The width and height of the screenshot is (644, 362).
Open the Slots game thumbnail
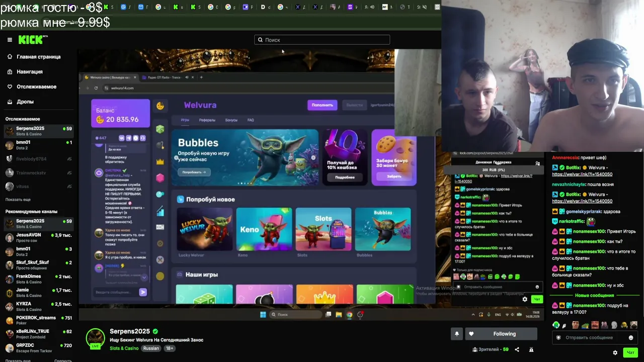[324, 229]
